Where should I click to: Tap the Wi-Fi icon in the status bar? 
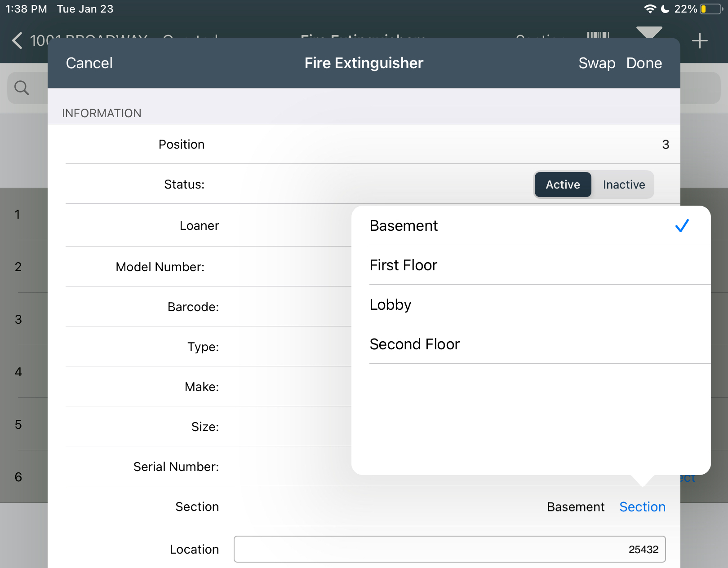tap(650, 9)
